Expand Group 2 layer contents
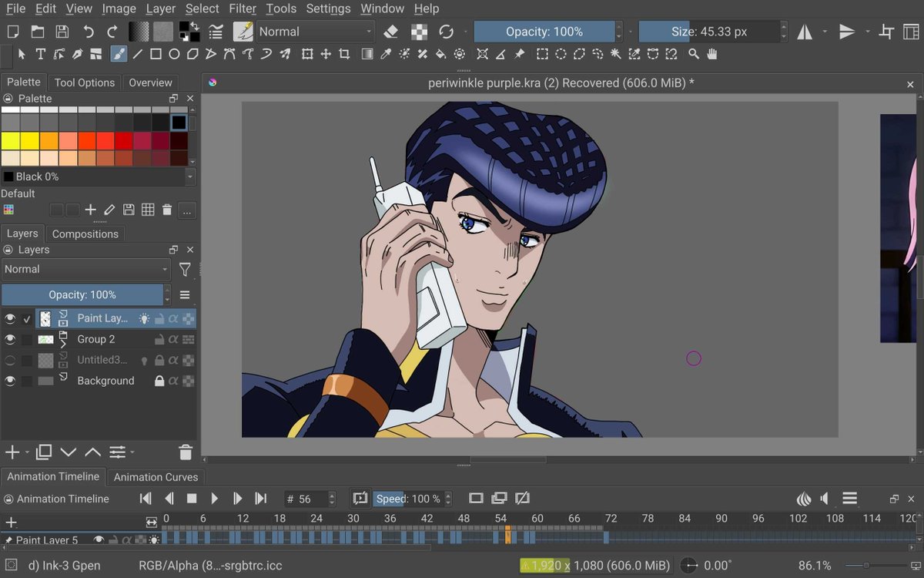 [62, 344]
